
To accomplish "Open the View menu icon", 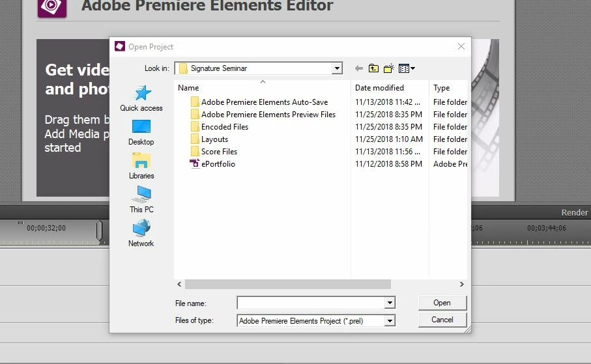I will click(407, 68).
